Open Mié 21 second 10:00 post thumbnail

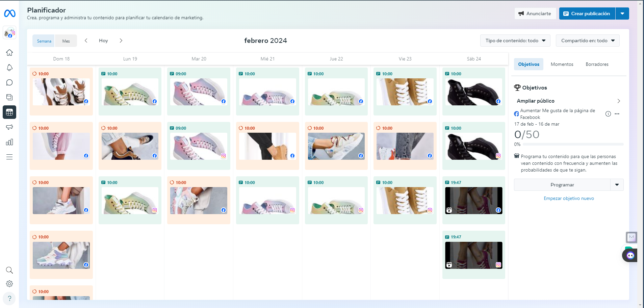point(267,146)
